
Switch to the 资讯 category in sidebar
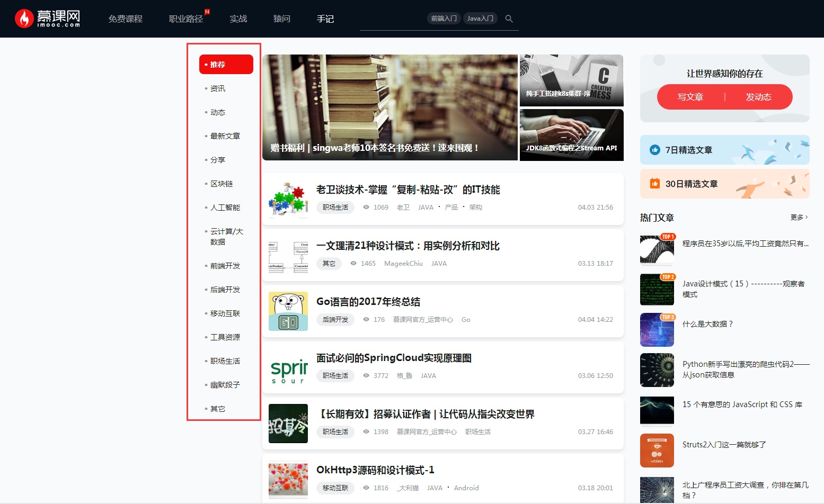pos(217,88)
